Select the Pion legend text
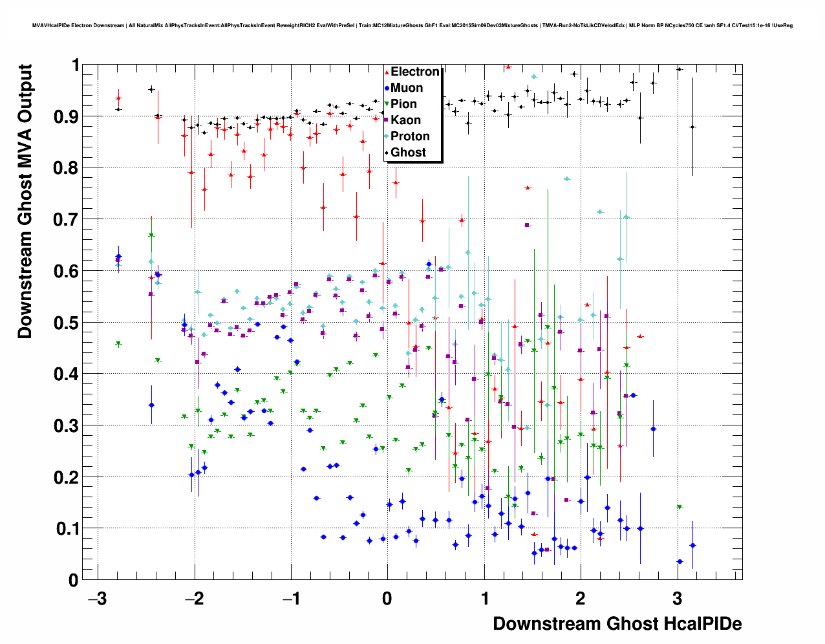825x644 pixels. 404,104
